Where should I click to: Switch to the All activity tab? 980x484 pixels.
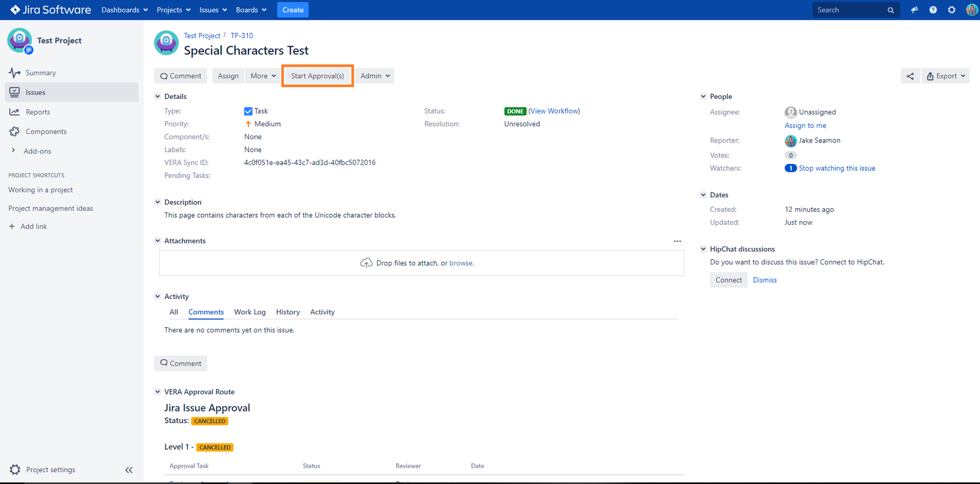click(x=174, y=312)
